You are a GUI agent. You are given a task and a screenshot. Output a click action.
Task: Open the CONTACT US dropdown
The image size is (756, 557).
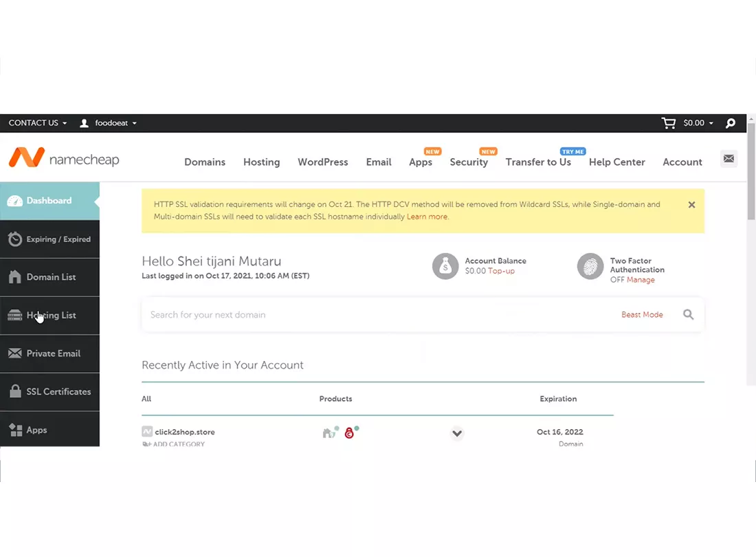click(38, 123)
